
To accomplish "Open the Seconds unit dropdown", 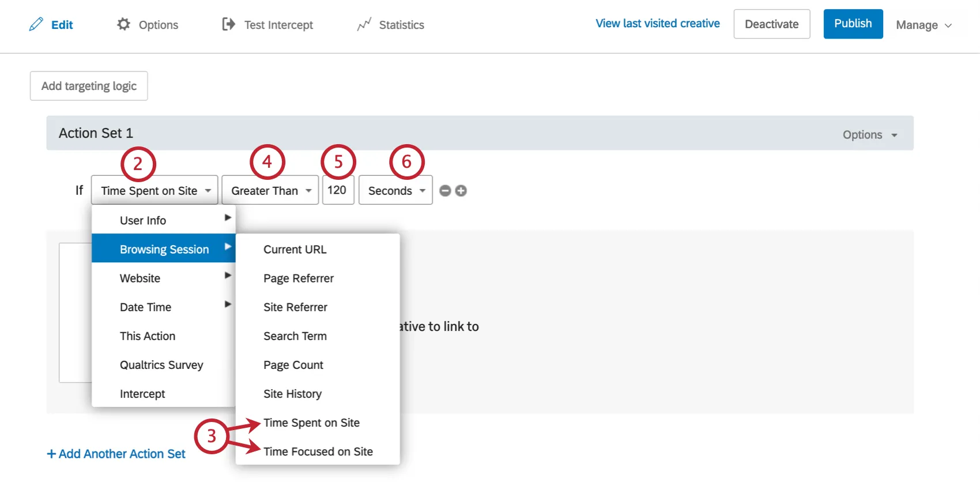I will (395, 190).
